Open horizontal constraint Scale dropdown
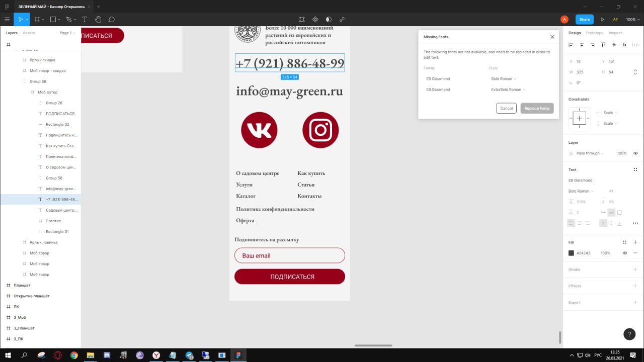 point(610,113)
